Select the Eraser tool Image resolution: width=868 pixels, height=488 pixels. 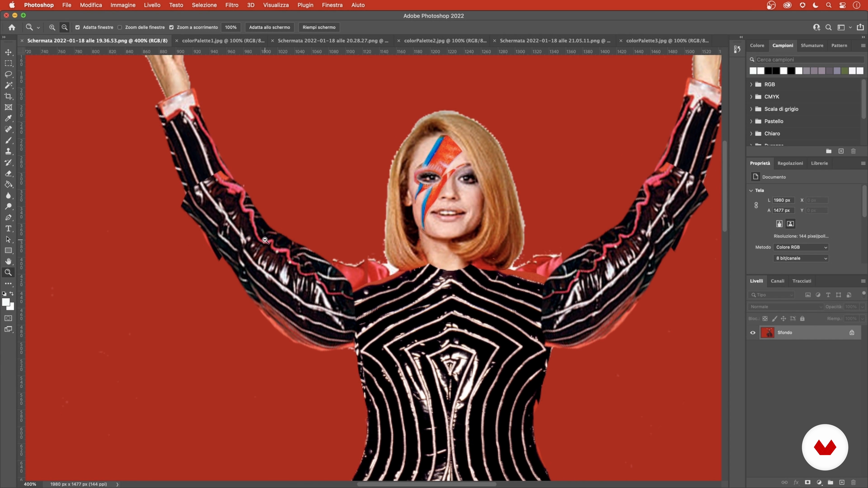[x=8, y=174]
